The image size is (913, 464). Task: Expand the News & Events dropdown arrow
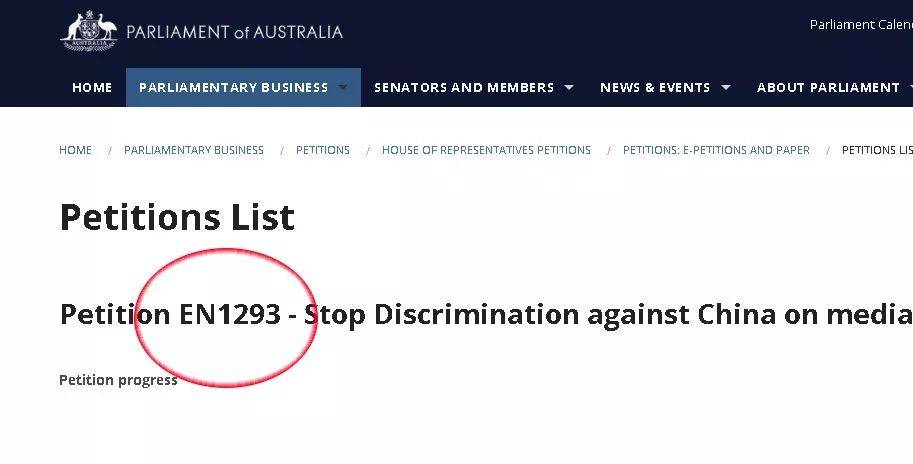tap(726, 87)
